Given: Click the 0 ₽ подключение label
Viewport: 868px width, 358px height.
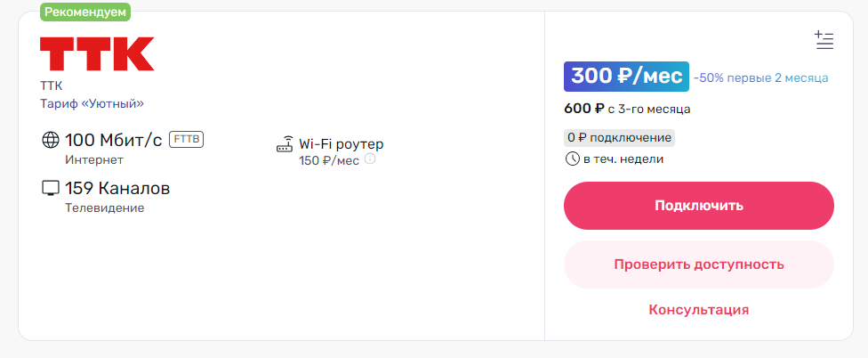Looking at the screenshot, I should (620, 137).
